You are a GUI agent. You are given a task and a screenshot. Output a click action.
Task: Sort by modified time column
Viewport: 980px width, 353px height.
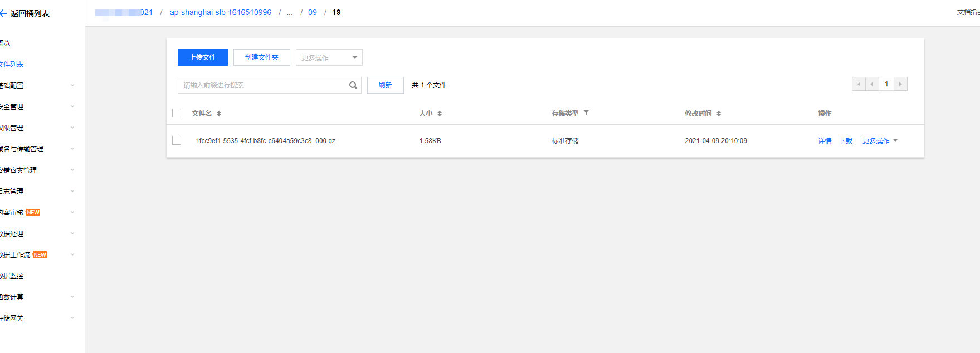coord(719,114)
